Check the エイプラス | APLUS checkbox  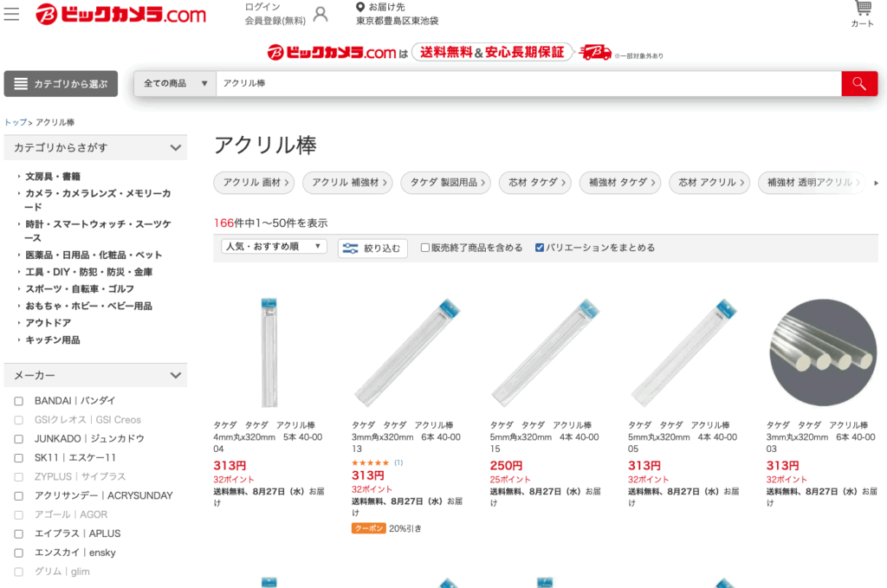[19, 533]
